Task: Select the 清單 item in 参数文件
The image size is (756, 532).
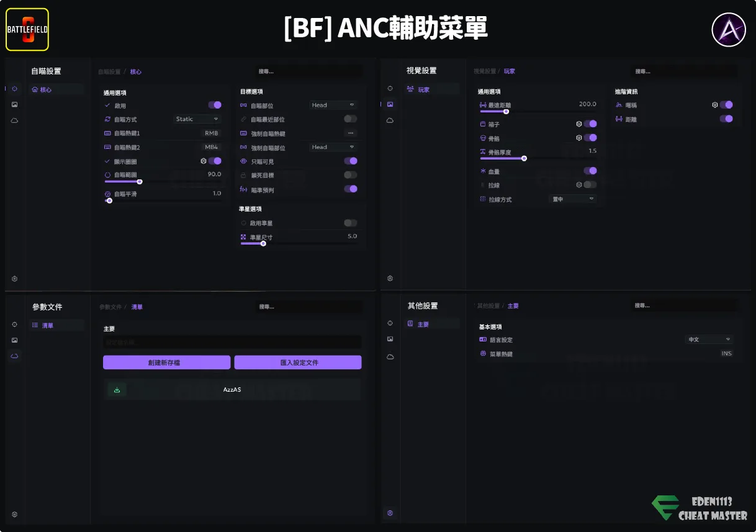Action: tap(47, 325)
